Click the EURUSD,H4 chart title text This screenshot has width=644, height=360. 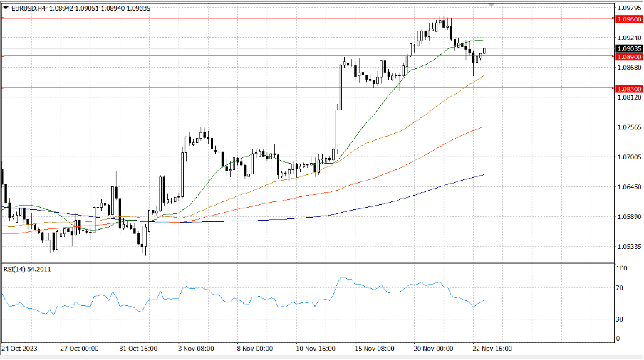(x=29, y=8)
